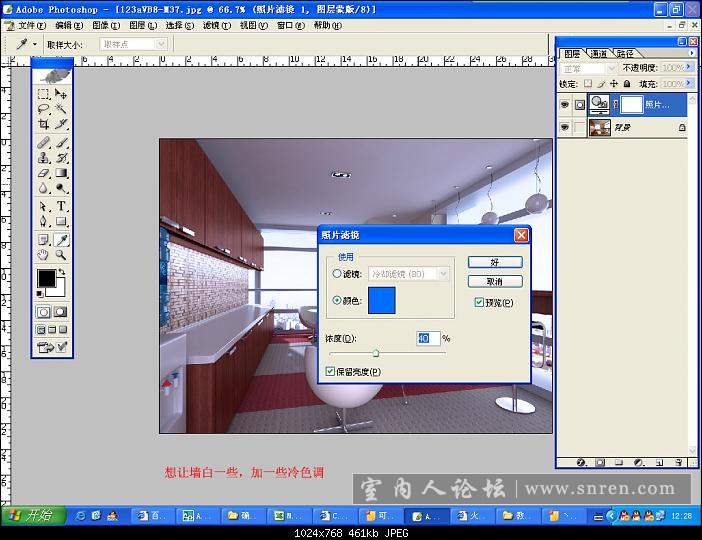Toggle the 保留亮度 checkbox
The width and height of the screenshot is (702, 540).
(x=332, y=371)
